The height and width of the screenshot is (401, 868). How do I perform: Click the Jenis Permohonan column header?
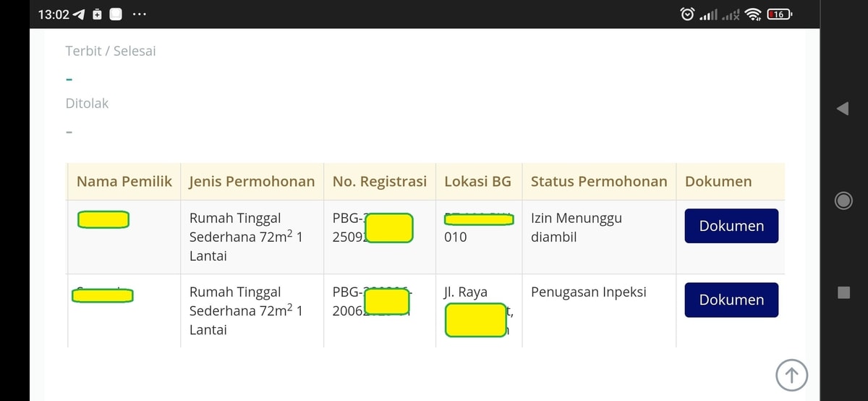[252, 182]
